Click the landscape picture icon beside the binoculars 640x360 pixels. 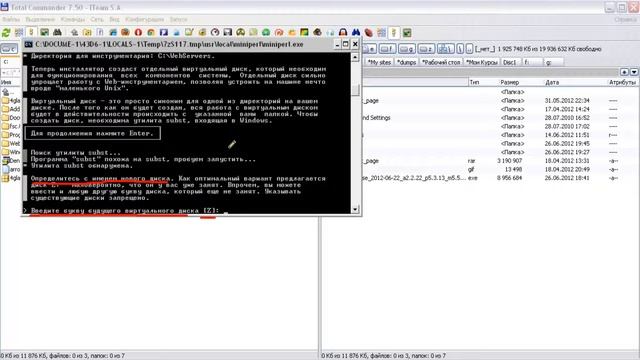(44, 32)
